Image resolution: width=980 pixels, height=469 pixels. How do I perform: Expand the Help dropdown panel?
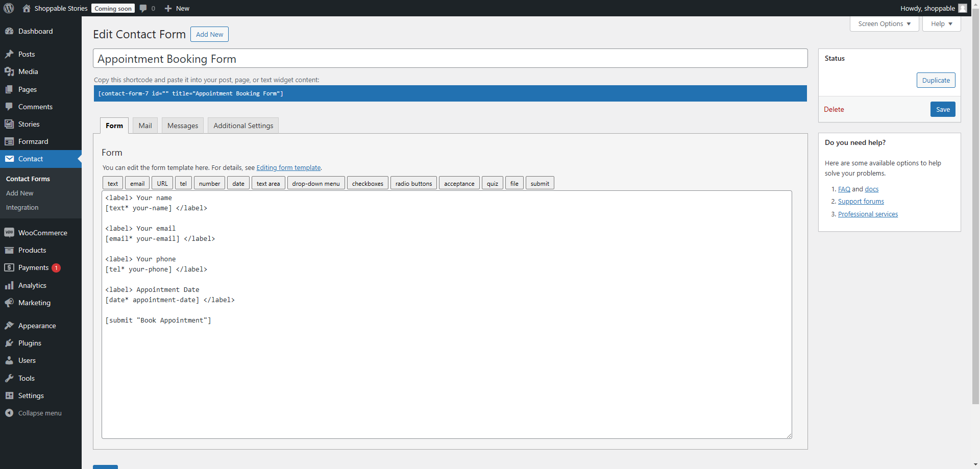coord(941,24)
